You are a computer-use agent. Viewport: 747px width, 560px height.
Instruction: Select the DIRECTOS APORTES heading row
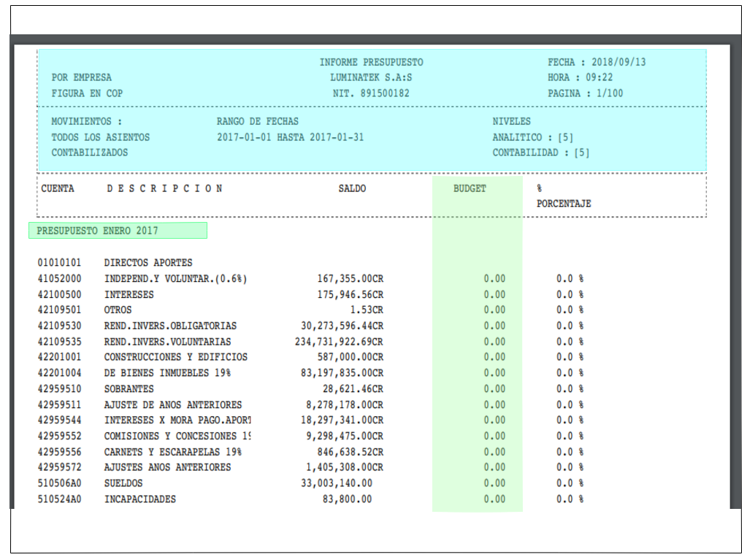148,262
